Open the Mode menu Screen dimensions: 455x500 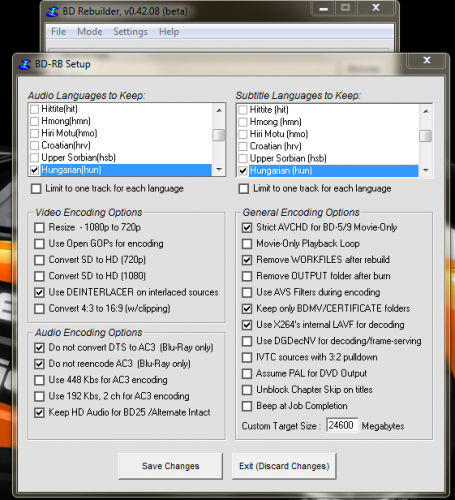click(x=90, y=32)
